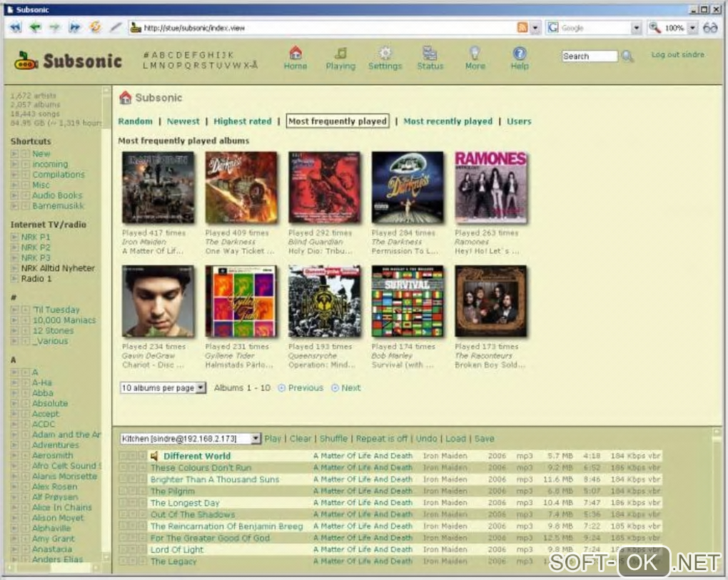Open the albums per page dropdown
This screenshot has width=728, height=580.
(x=163, y=387)
